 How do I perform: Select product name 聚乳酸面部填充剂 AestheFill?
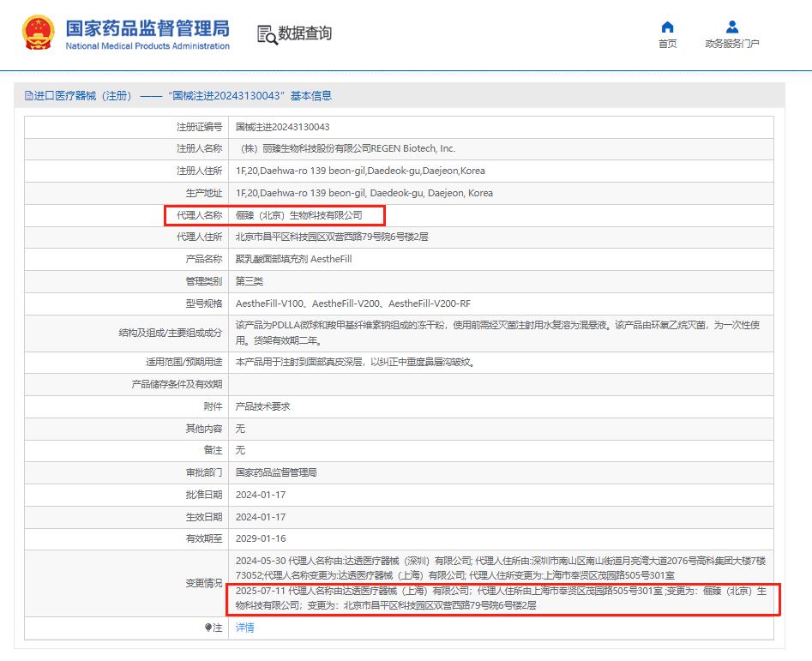pyautogui.click(x=293, y=259)
